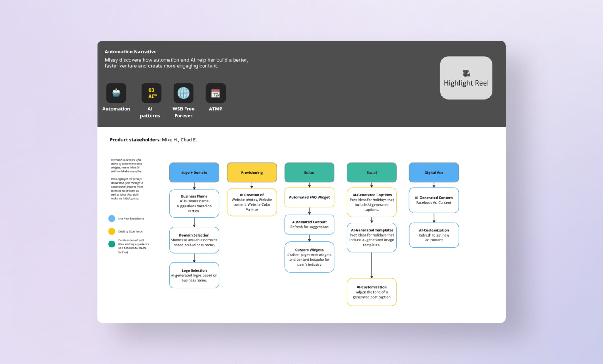Open the ATMP calendar icon
603x364 pixels.
[215, 92]
